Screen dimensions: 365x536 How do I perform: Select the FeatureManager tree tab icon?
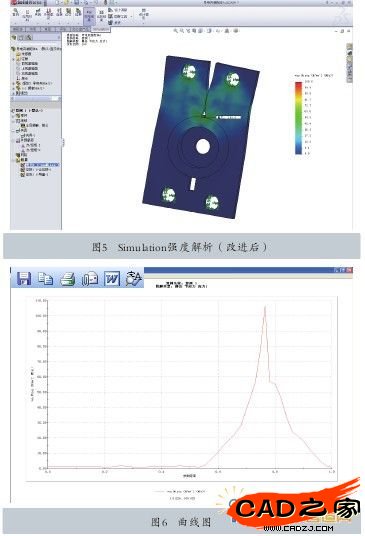15,37
